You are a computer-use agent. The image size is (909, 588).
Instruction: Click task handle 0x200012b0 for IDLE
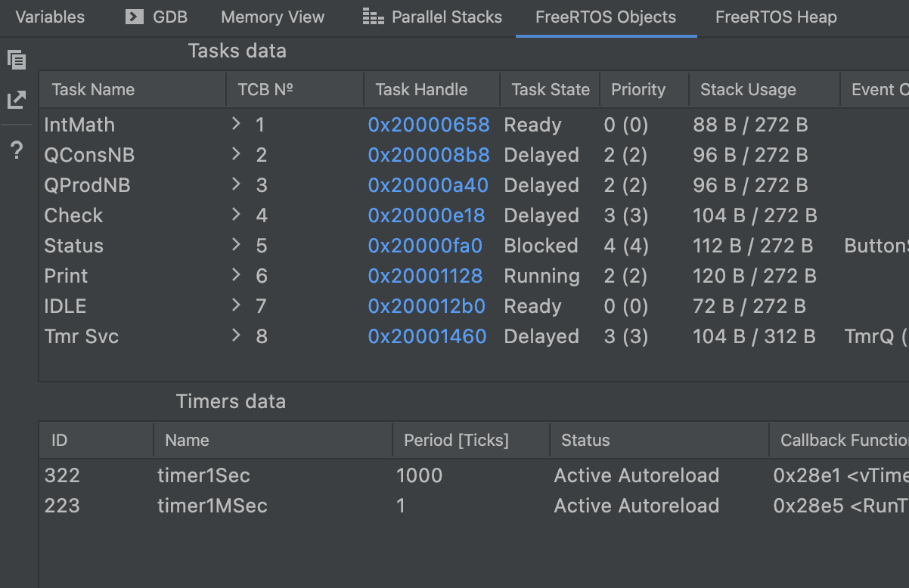427,306
